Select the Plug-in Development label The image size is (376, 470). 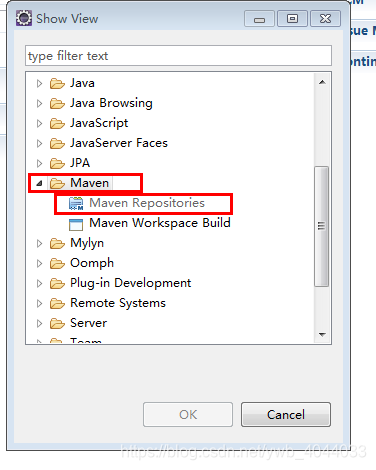point(131,283)
